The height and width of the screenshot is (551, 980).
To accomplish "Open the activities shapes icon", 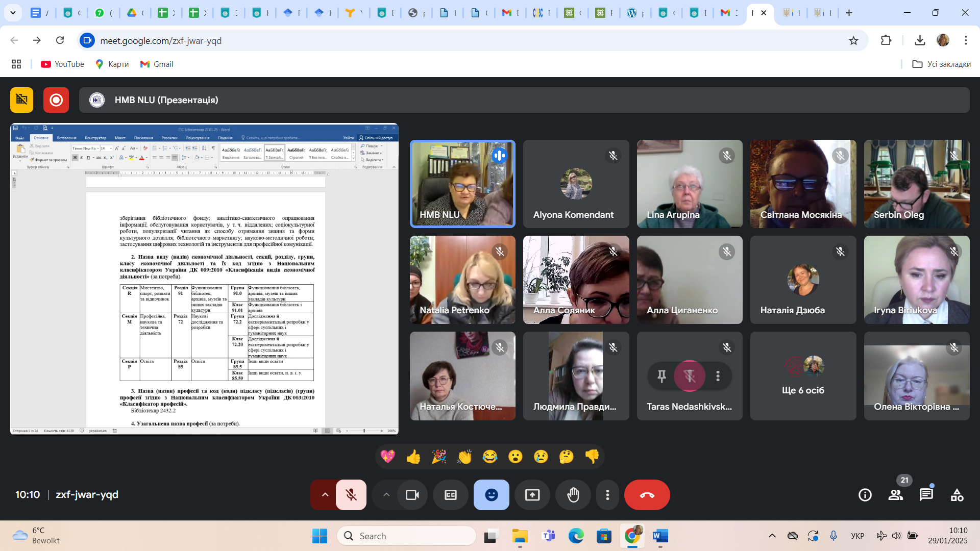I will pos(957,495).
